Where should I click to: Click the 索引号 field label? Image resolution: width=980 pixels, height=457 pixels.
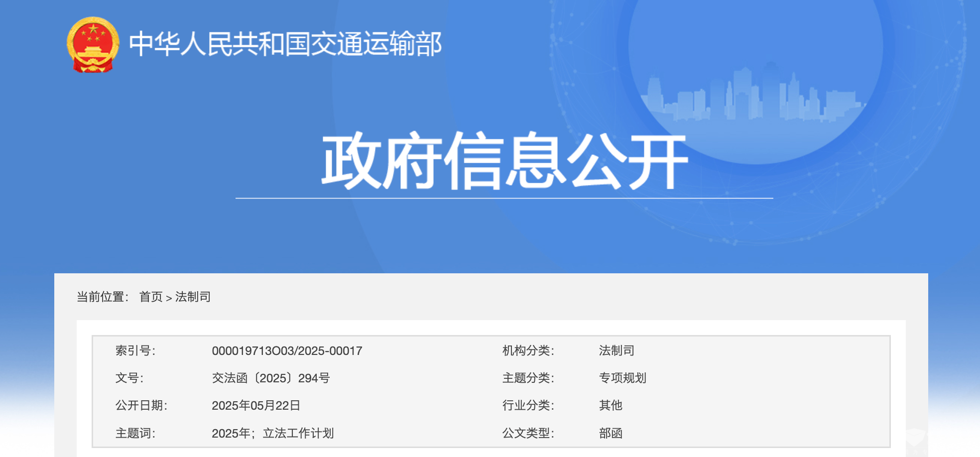[135, 351]
